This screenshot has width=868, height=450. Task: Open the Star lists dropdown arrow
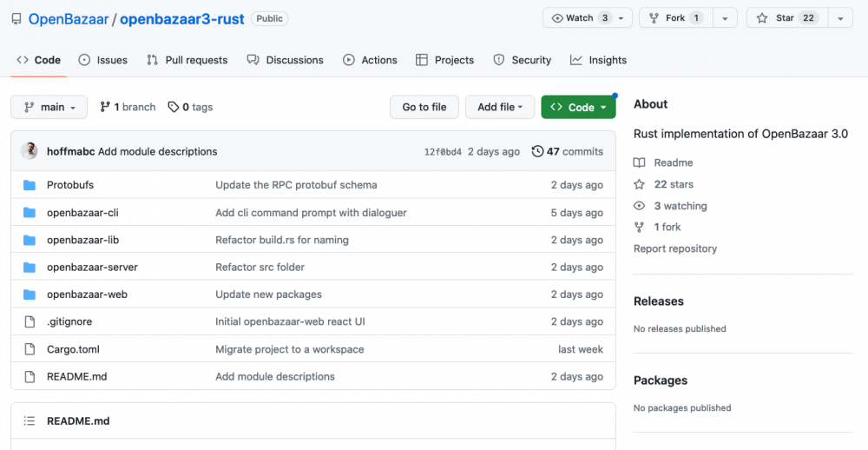(x=840, y=18)
